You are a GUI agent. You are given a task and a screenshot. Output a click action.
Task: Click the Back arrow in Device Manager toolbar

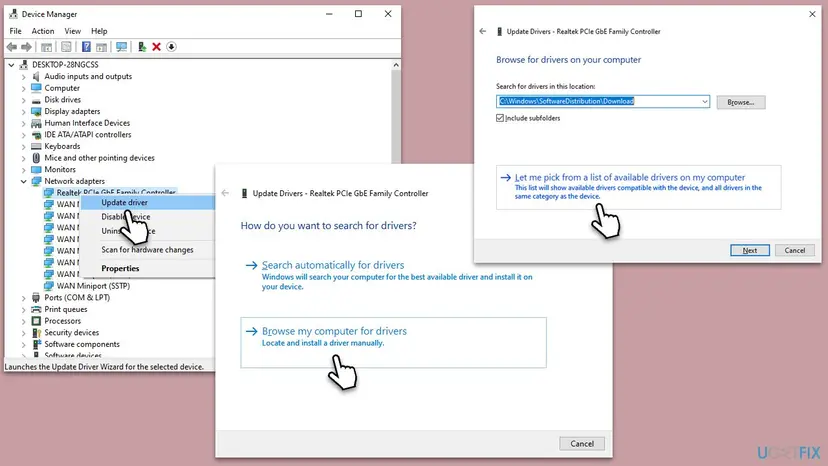[12, 47]
